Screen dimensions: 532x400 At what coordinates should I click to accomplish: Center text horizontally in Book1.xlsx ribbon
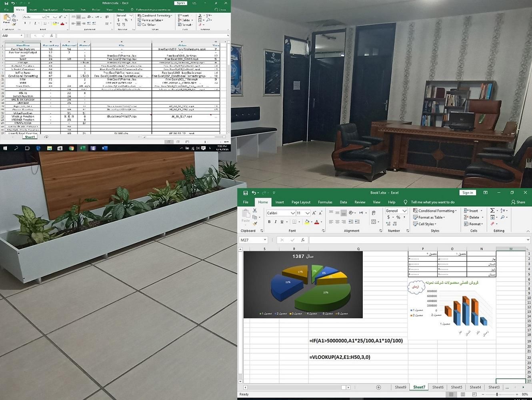(x=337, y=222)
